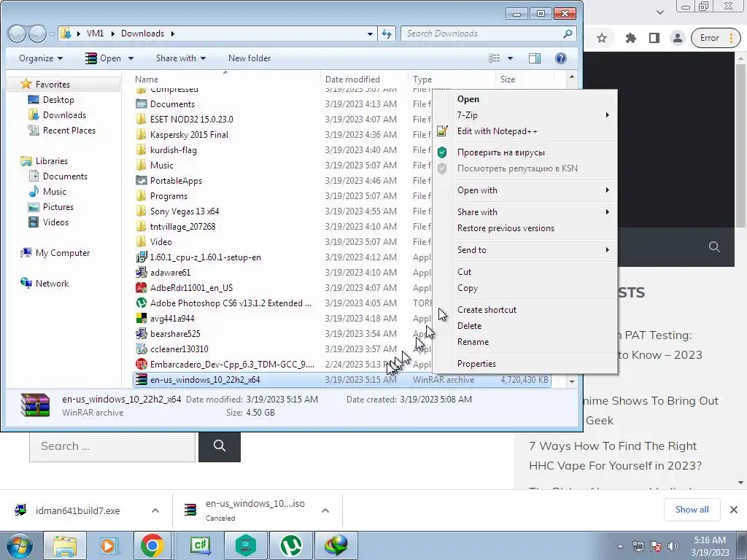The image size is (747, 560).
Task: Click the Adobe Photoshop CS6 torrent file icon
Action: click(141, 303)
